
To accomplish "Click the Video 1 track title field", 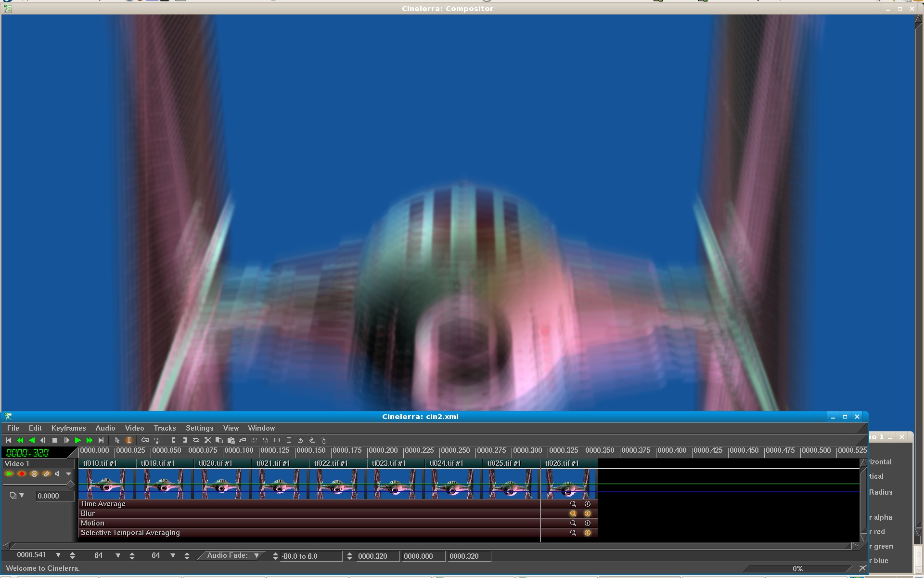I will (38, 464).
